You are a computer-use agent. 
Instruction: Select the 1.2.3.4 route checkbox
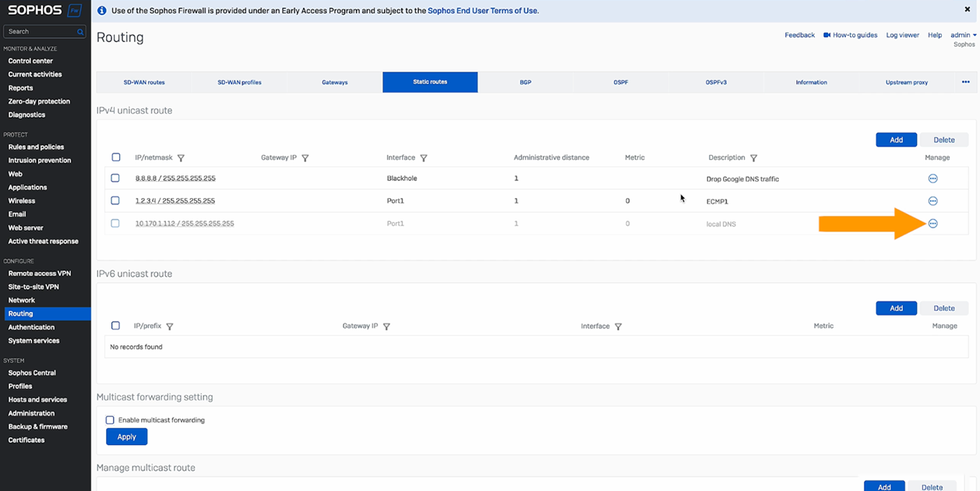115,201
